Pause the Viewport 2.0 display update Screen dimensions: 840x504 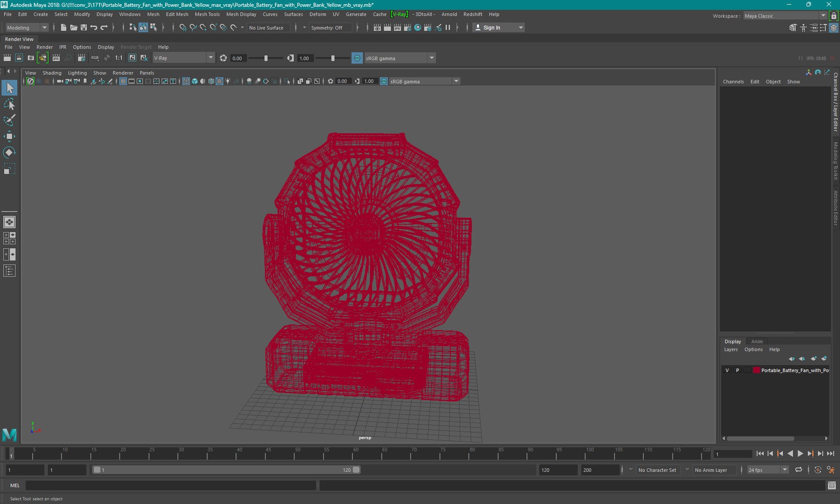click(448, 28)
